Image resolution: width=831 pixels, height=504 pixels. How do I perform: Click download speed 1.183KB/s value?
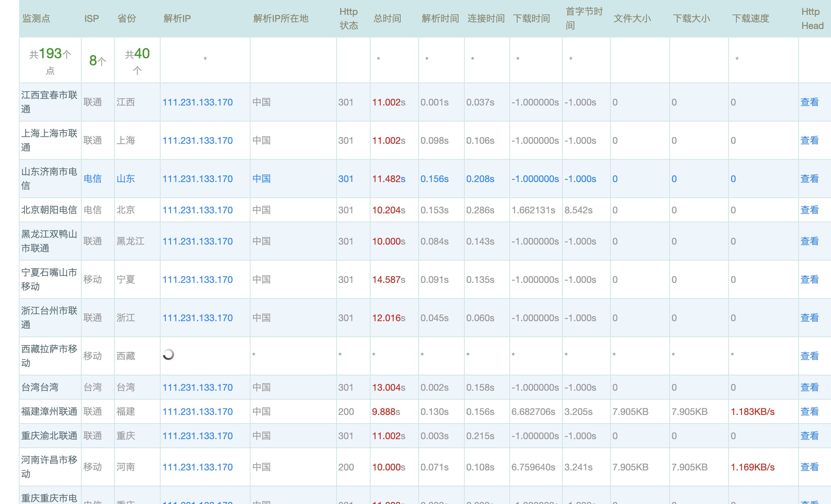click(752, 411)
